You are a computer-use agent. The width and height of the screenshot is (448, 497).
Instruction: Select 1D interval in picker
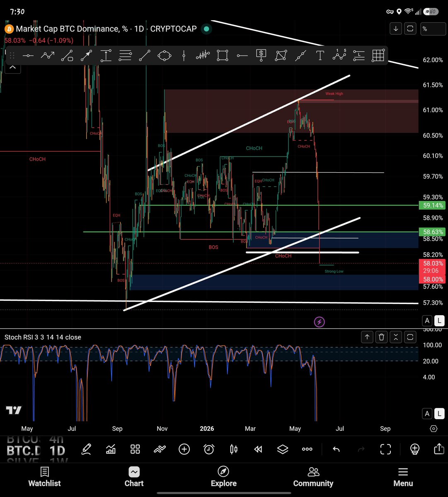(x=58, y=451)
